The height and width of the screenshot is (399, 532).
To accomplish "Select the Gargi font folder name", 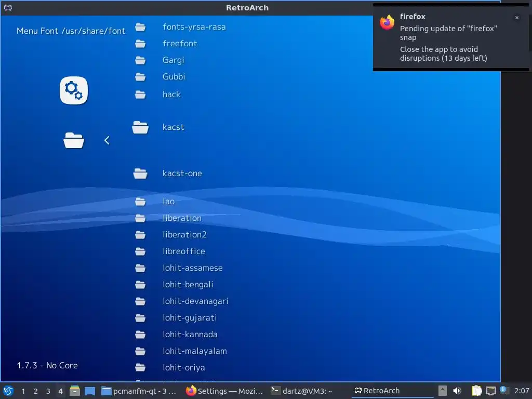I will tap(174, 60).
